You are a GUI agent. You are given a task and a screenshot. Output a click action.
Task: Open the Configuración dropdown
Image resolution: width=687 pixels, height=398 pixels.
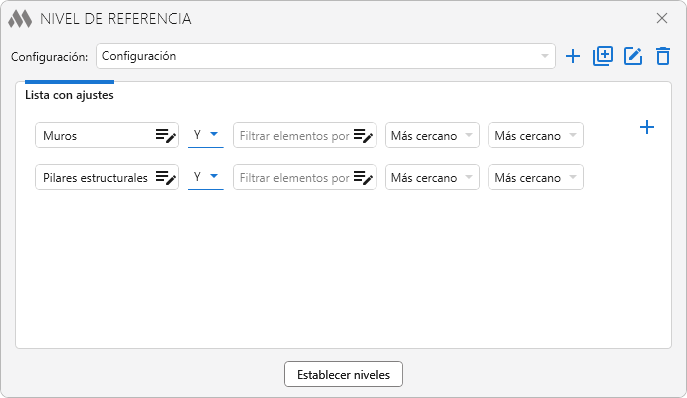click(x=326, y=56)
